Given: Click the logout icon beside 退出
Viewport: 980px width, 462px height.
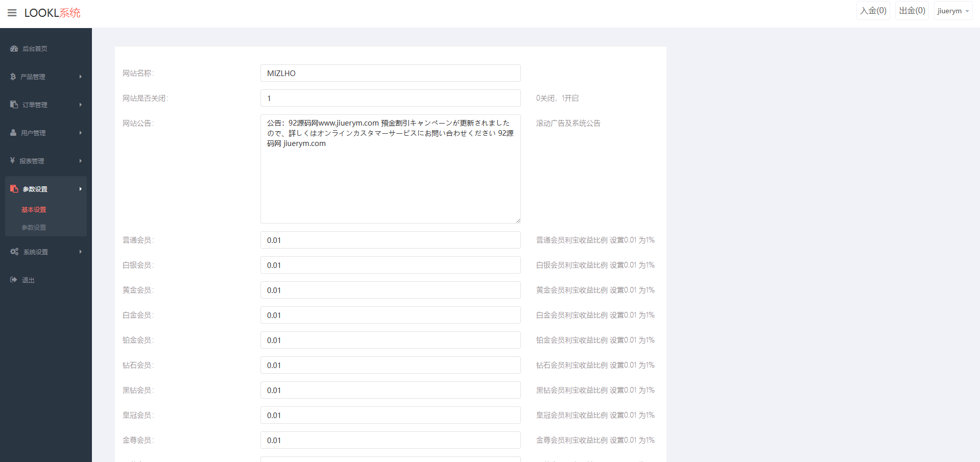Looking at the screenshot, I should pos(14,280).
